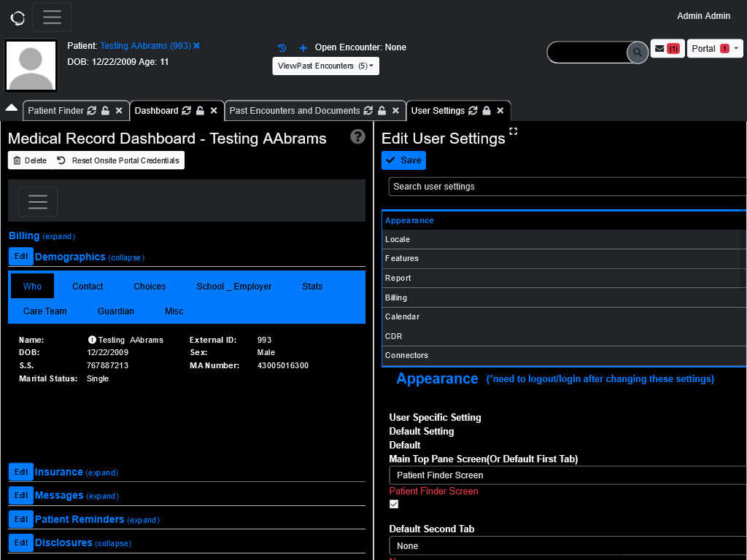
Task: Click the magnifier icon in the search bar
Action: (637, 52)
